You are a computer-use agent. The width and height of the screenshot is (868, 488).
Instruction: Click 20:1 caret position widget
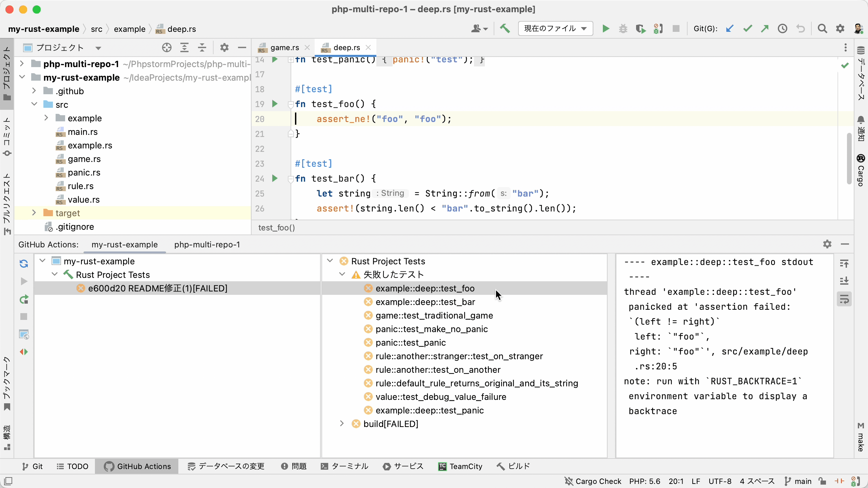pos(676,481)
